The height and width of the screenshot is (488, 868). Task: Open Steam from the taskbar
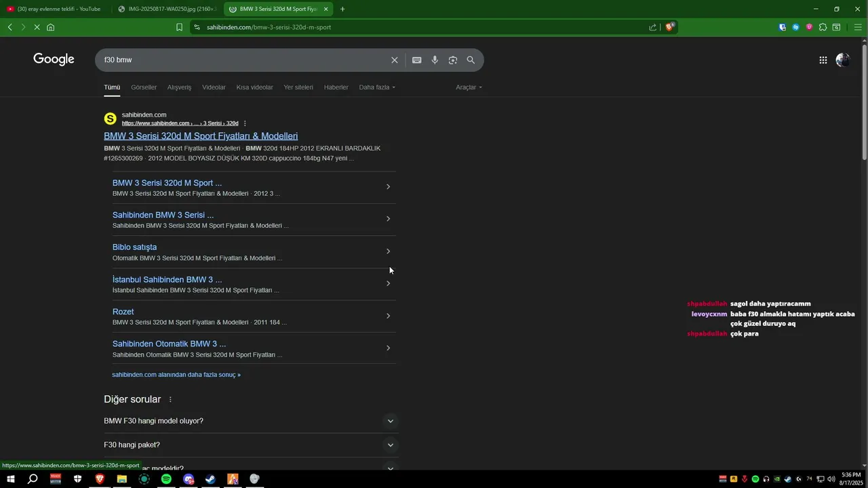point(210,479)
